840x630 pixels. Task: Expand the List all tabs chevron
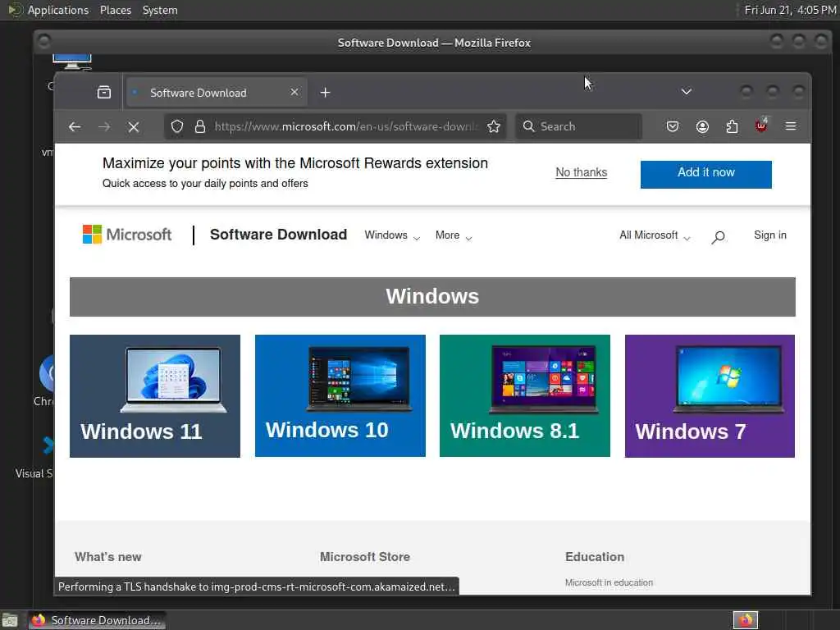(x=687, y=92)
